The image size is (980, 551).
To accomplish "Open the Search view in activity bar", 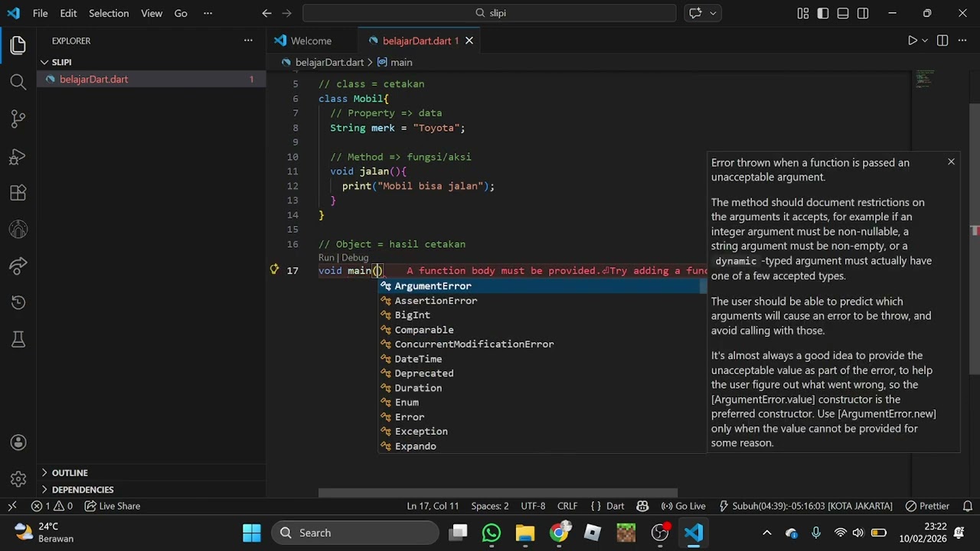I will tap(18, 82).
